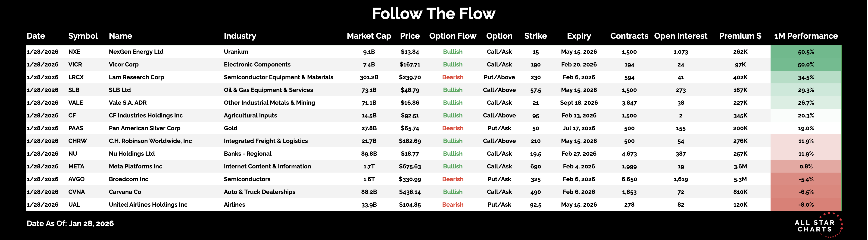Click the Premium $ column header
This screenshot has width=868, height=240.
pos(740,36)
